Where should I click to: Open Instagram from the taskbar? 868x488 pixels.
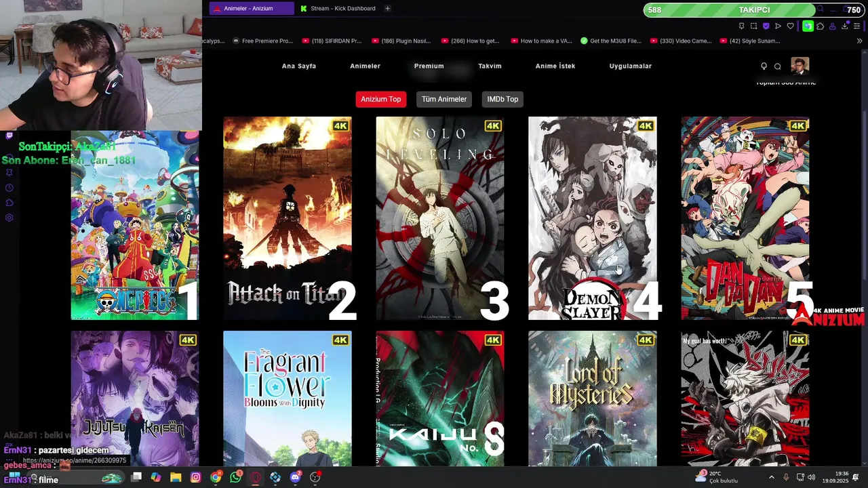click(x=195, y=477)
